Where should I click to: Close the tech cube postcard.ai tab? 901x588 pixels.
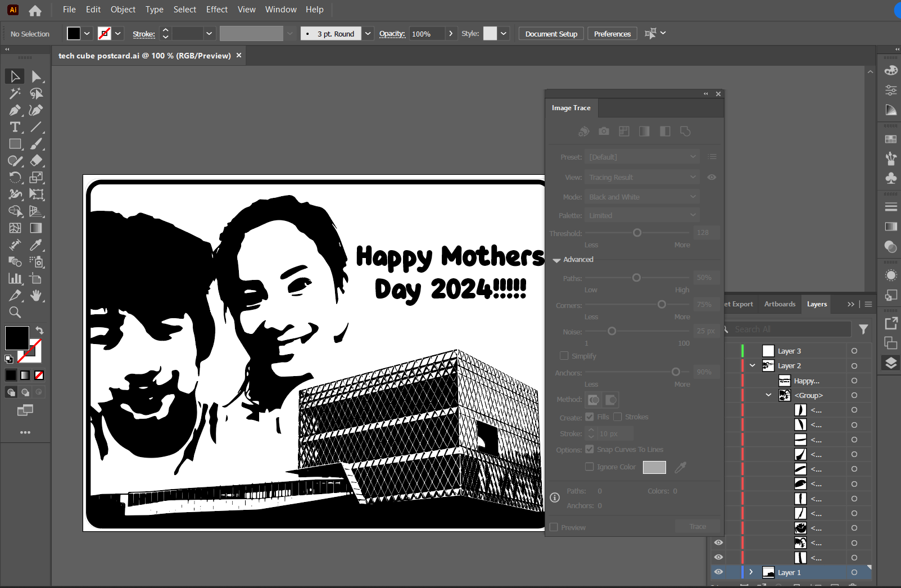pyautogui.click(x=239, y=55)
